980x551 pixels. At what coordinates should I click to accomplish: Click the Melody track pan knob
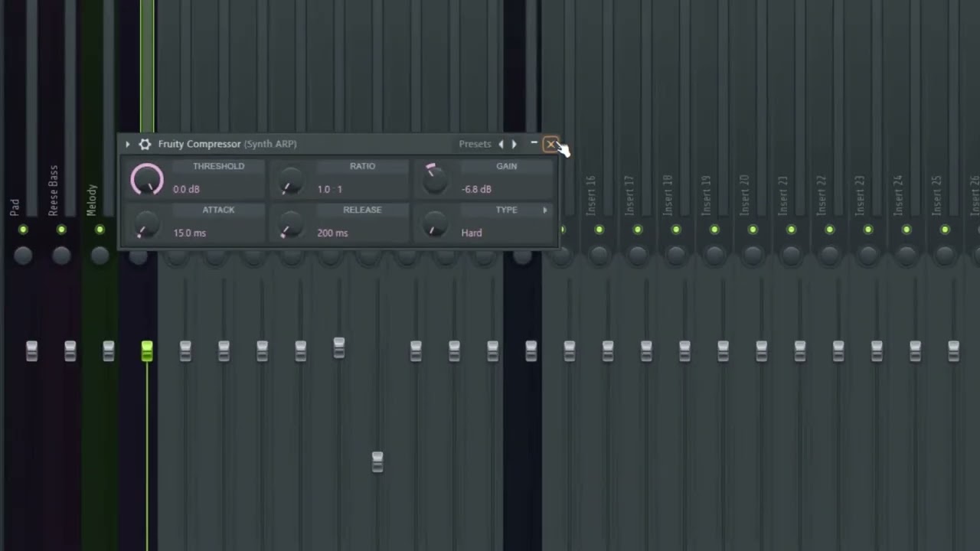tap(100, 256)
